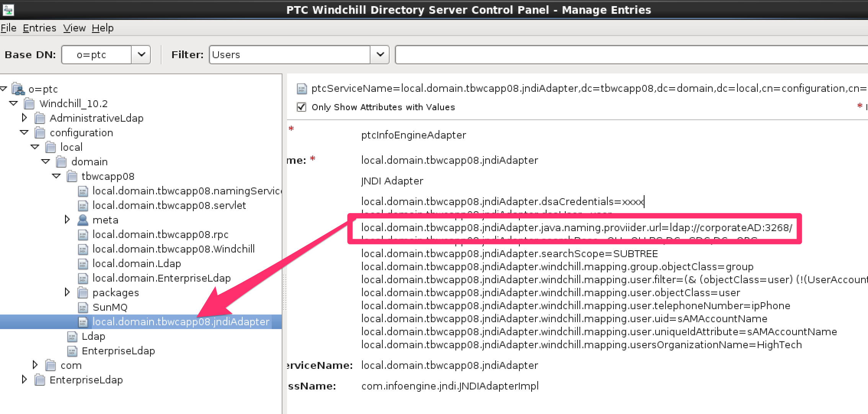Click the domain folder icon
Image resolution: width=868 pixels, height=414 pixels.
point(61,161)
